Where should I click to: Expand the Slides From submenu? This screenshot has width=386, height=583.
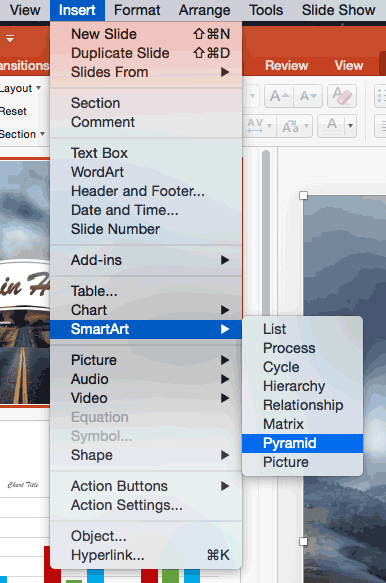tap(146, 72)
